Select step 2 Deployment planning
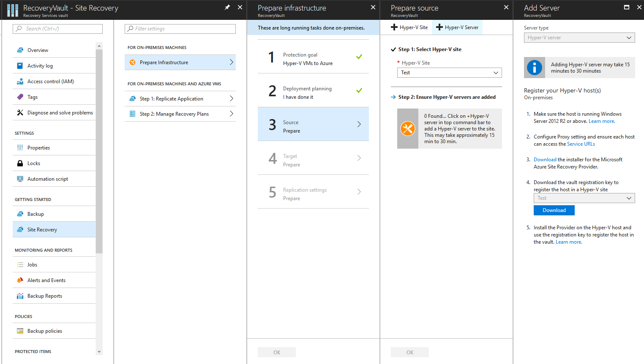 313,90
